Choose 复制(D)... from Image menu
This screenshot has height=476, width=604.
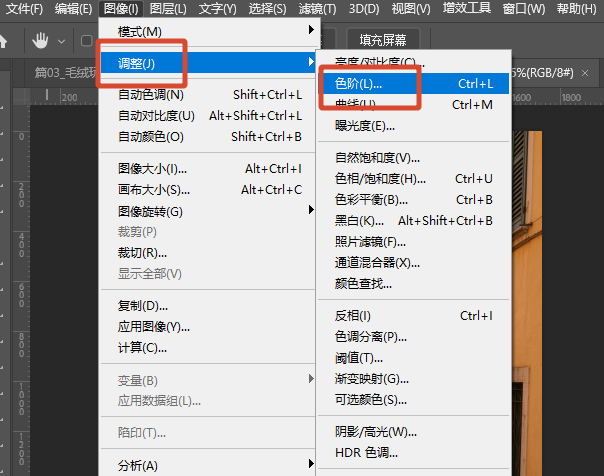[x=208, y=306]
